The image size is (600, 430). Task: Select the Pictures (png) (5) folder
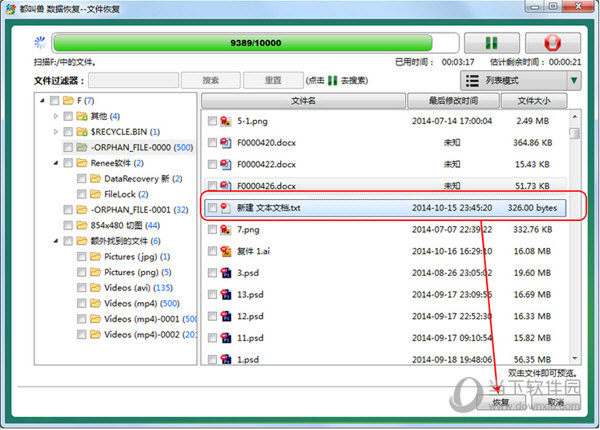[x=138, y=272]
